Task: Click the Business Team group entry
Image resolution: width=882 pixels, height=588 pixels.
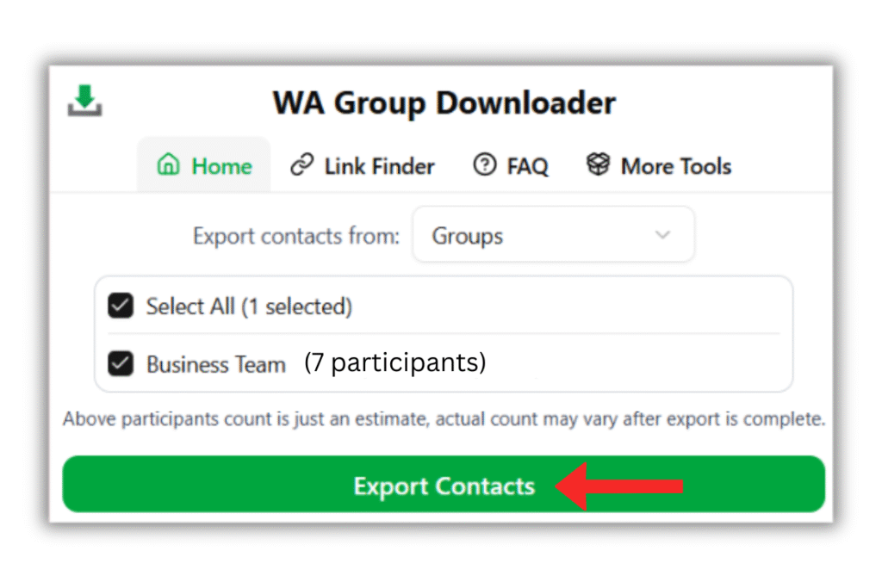Action: 215,362
